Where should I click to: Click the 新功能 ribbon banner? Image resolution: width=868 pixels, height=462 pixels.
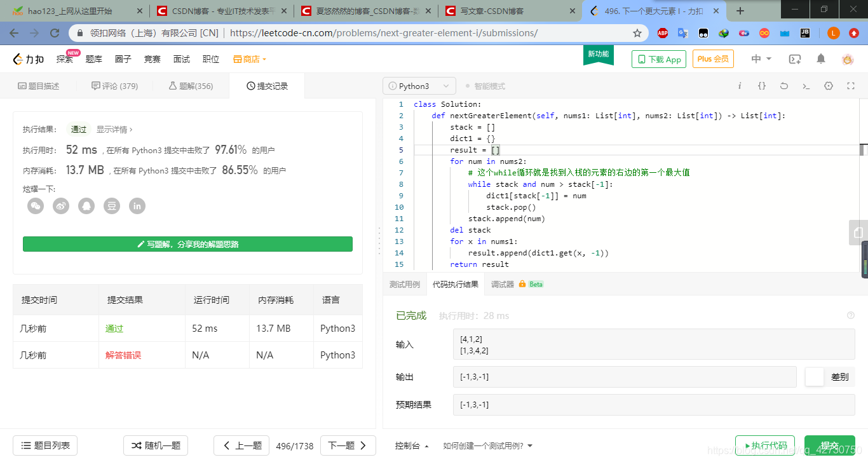point(599,55)
